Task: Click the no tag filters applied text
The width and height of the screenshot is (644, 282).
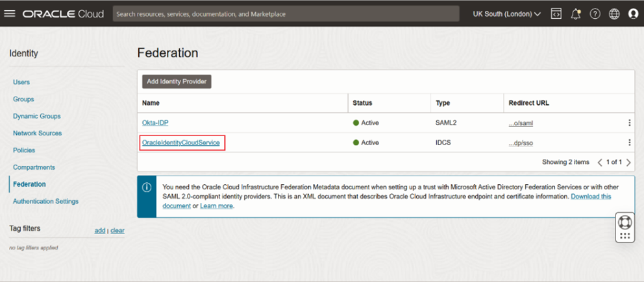Action: 33,248
